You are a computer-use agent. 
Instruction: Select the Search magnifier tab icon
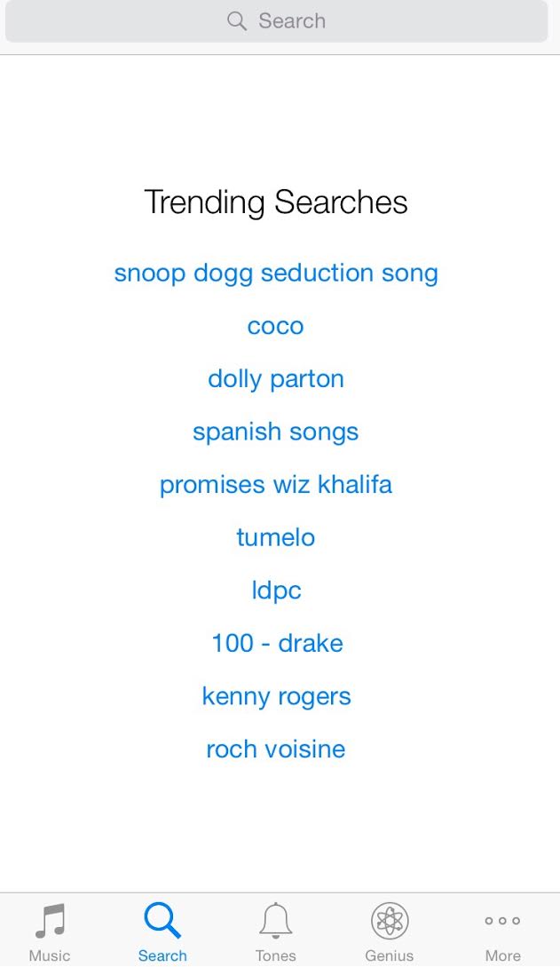coord(162,920)
